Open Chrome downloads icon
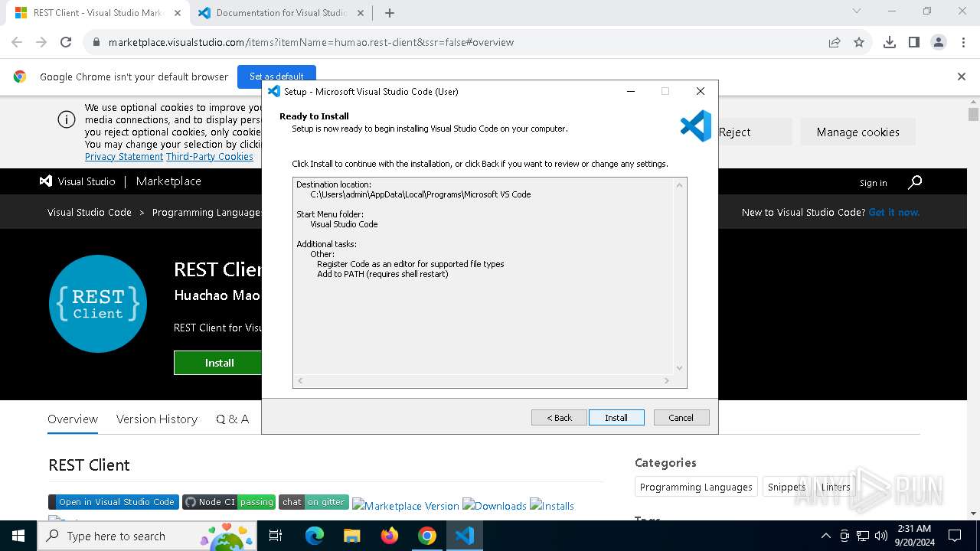The width and height of the screenshot is (980, 551). (890, 42)
